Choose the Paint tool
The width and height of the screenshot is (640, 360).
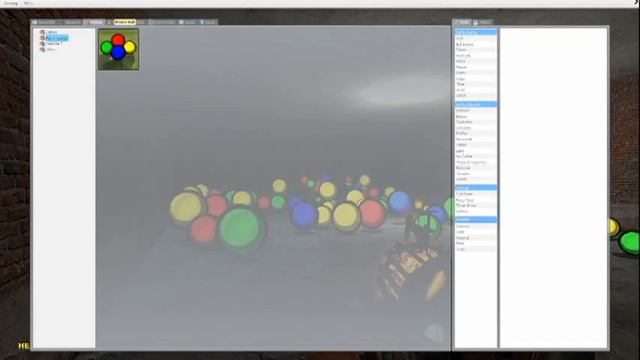coord(476,243)
